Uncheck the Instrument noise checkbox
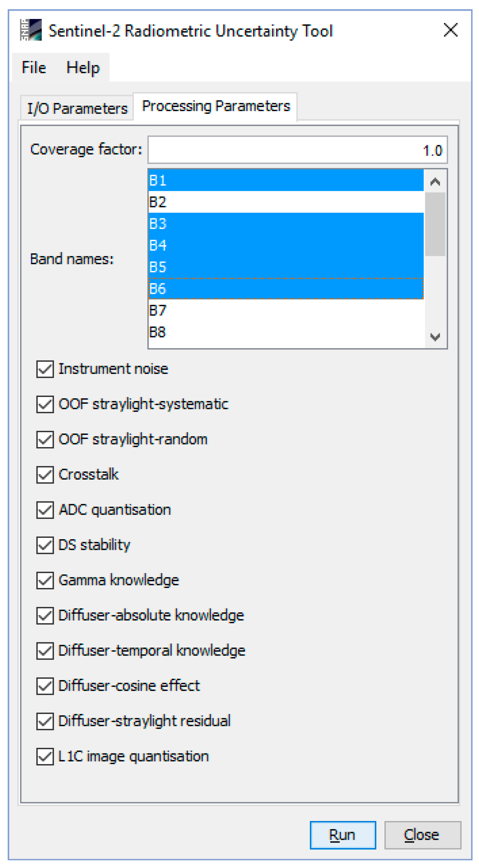The height and width of the screenshot is (868, 479). 45,369
